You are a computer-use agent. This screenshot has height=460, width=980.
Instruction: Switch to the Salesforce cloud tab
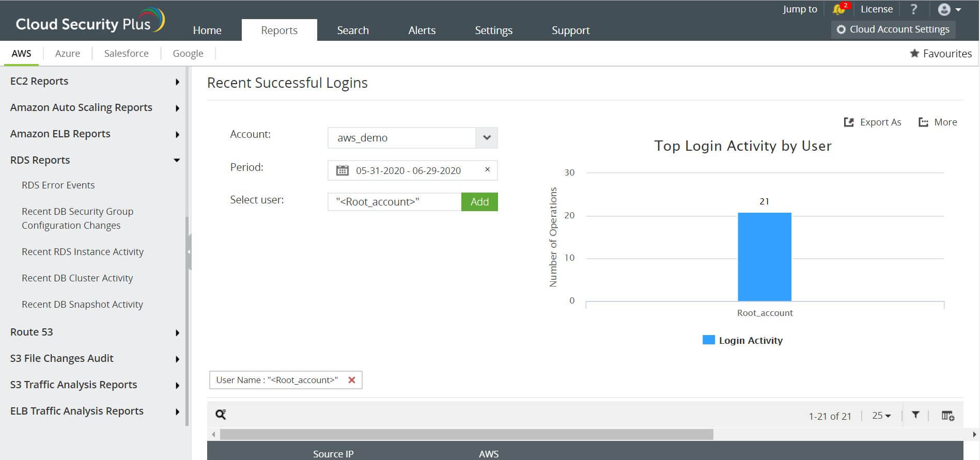[127, 53]
